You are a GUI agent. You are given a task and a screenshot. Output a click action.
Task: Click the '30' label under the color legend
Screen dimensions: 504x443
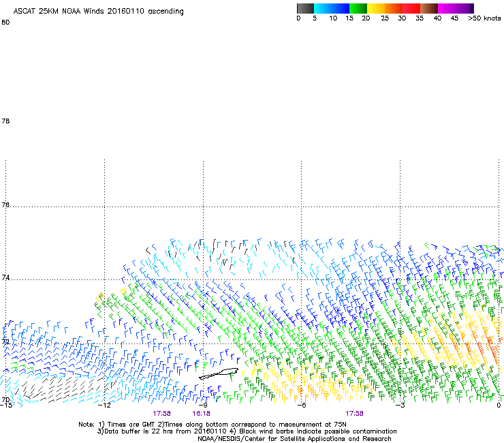click(x=402, y=18)
